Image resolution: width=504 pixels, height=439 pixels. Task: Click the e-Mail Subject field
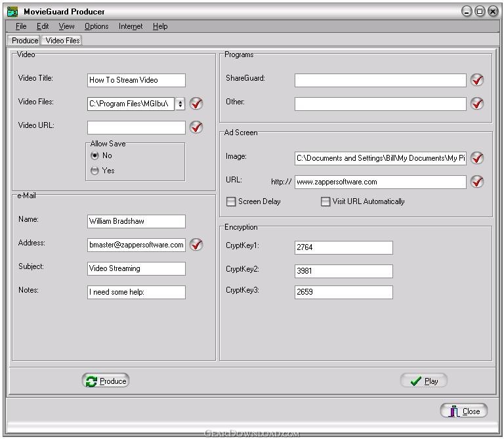pyautogui.click(x=136, y=268)
